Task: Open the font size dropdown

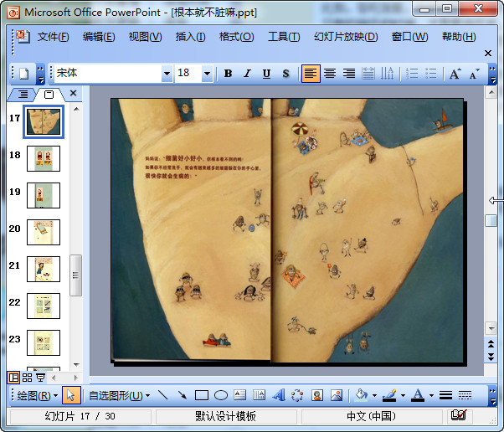Action: pyautogui.click(x=207, y=74)
